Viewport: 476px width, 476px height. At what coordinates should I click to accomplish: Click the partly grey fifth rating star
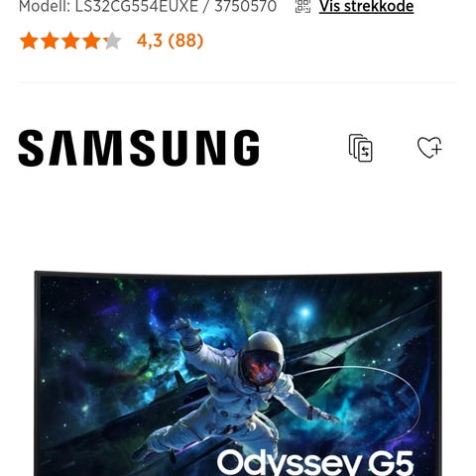tap(112, 41)
